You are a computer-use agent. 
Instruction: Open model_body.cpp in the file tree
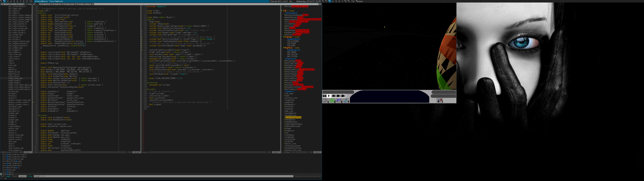tap(15, 78)
